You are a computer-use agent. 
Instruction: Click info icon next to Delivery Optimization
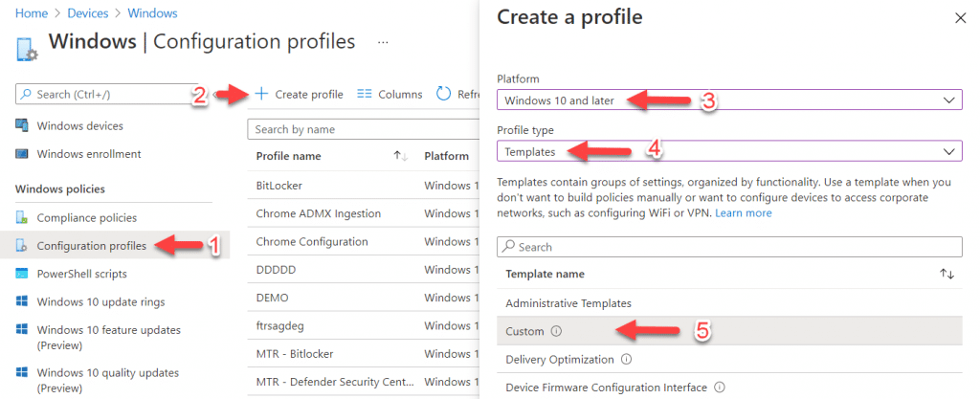(626, 360)
